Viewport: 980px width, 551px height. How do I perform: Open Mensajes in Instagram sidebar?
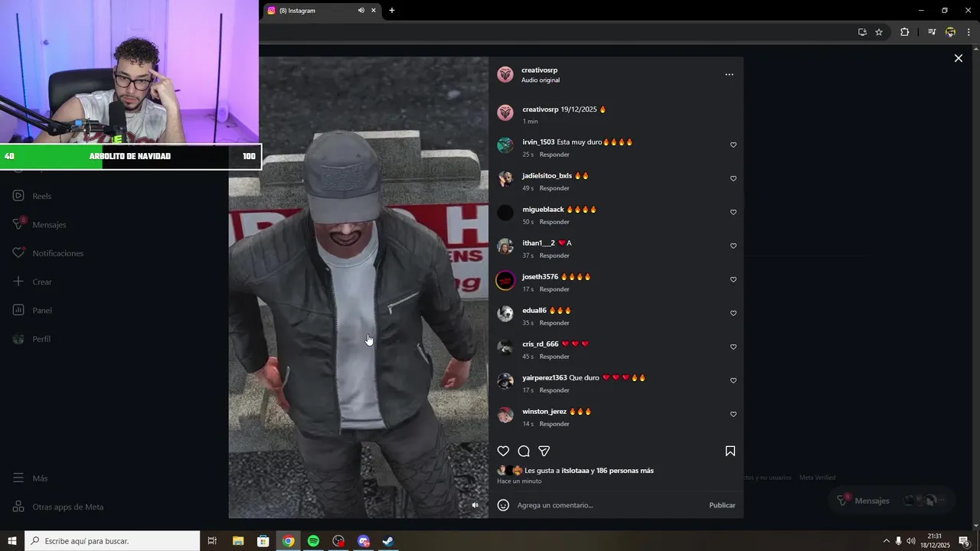[40, 225]
